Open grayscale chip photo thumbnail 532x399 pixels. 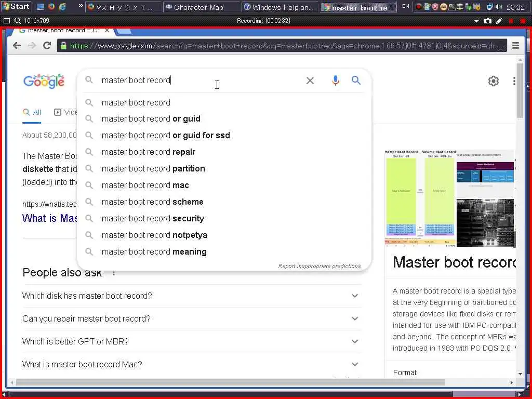click(x=485, y=222)
